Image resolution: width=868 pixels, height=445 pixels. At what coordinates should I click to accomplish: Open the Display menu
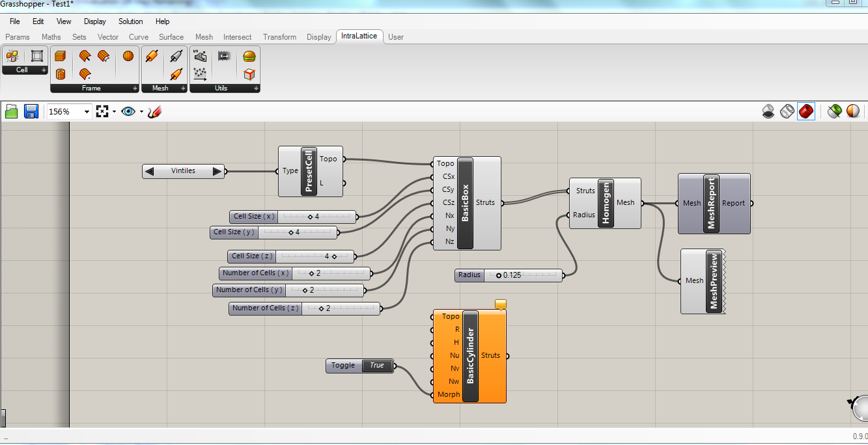pyautogui.click(x=95, y=21)
